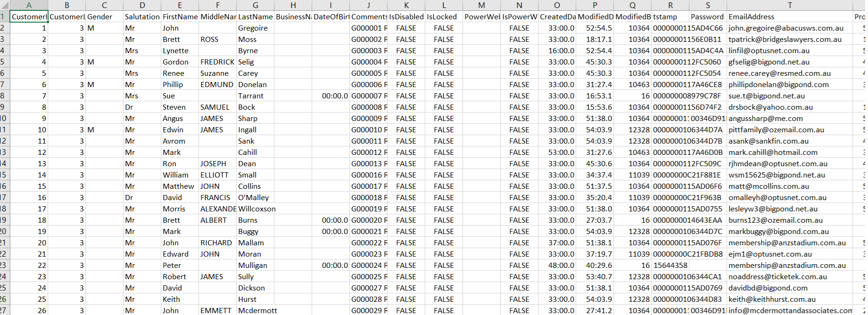Click column header G above LastName
The width and height of the screenshot is (868, 315).
pyautogui.click(x=255, y=5)
